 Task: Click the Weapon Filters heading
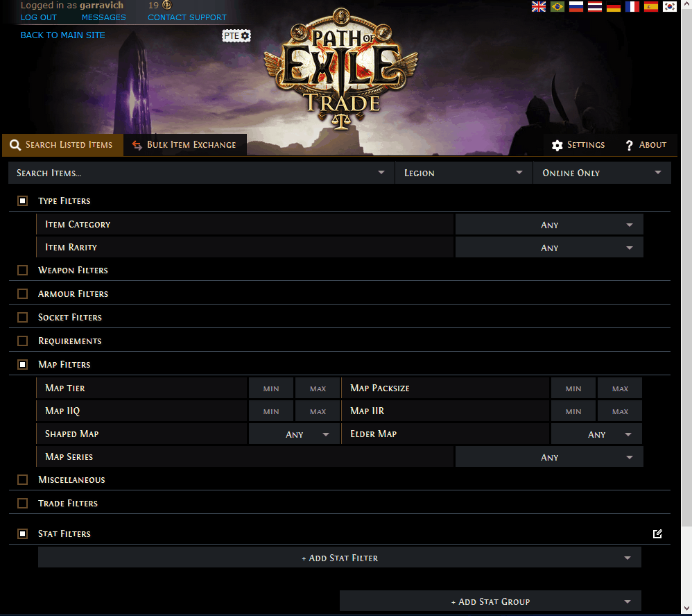pyautogui.click(x=73, y=271)
